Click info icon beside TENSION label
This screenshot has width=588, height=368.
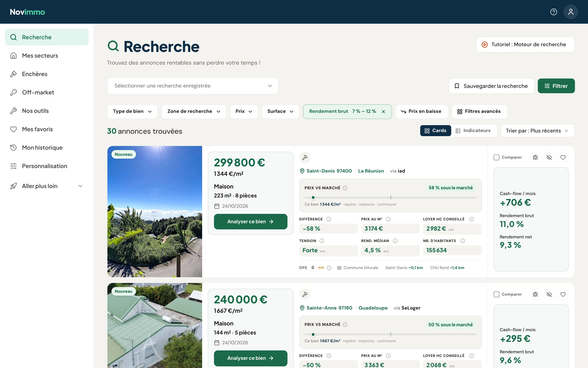(322, 241)
